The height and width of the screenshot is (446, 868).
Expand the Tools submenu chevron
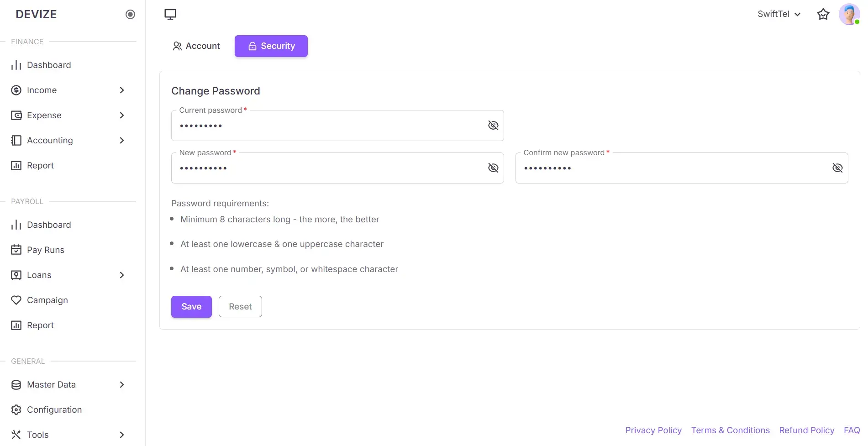[x=122, y=435]
